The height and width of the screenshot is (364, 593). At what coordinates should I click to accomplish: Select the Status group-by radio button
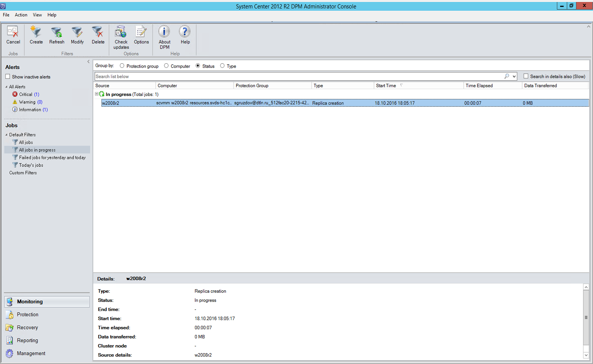tap(198, 66)
